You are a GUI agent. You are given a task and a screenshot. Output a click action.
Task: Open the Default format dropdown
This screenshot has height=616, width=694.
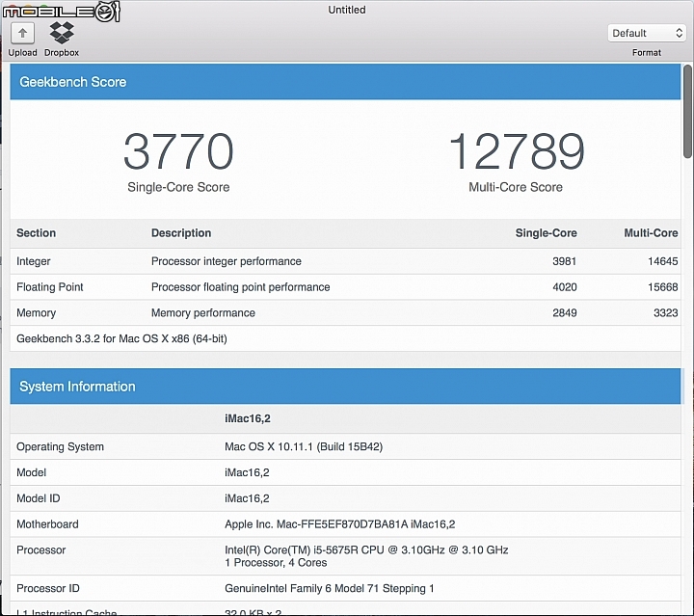point(647,33)
